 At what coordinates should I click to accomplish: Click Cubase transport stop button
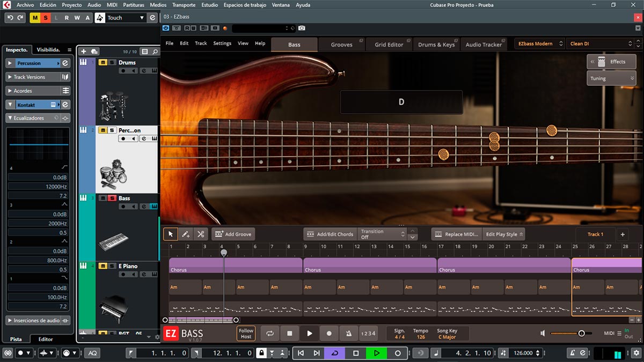click(x=356, y=353)
